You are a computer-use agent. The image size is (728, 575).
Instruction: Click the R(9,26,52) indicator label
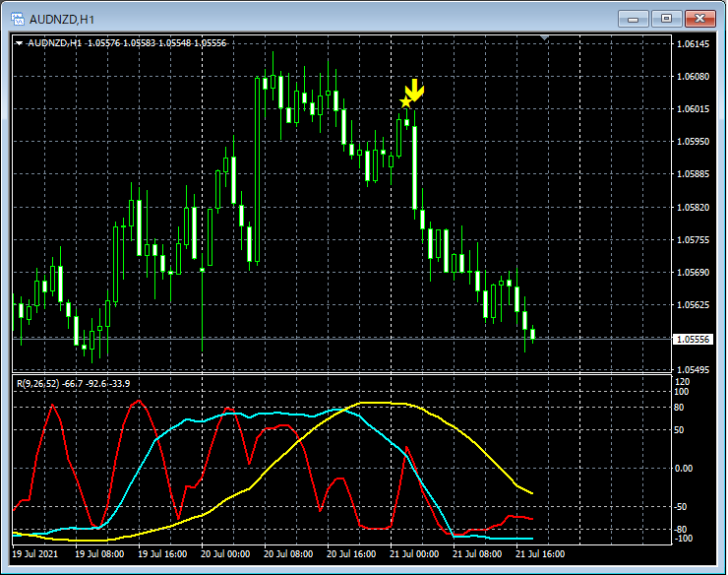pyautogui.click(x=74, y=383)
